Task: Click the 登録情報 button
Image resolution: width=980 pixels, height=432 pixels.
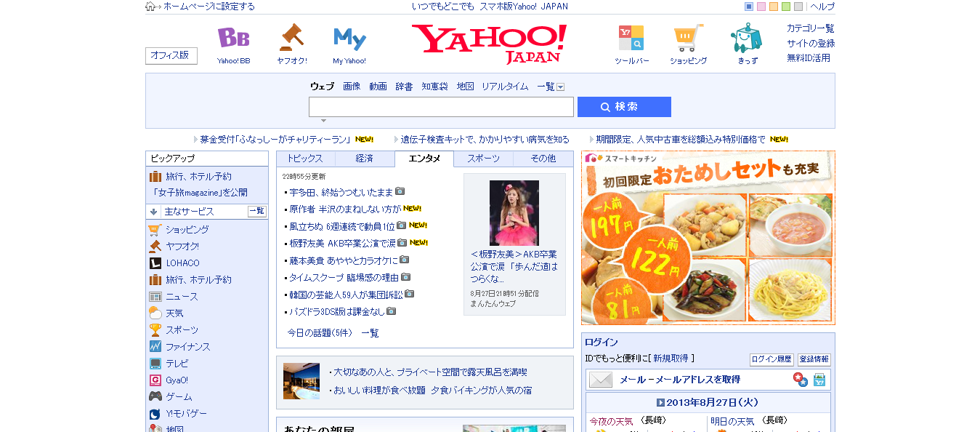Action: tap(814, 360)
